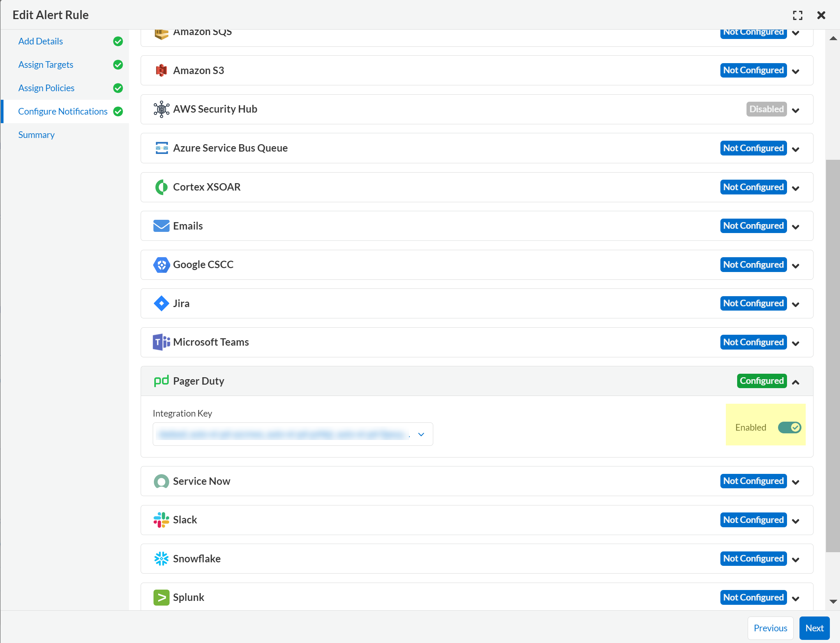Viewport: 840px width, 643px height.
Task: Expand the Google CSCC section chevron
Action: click(796, 266)
